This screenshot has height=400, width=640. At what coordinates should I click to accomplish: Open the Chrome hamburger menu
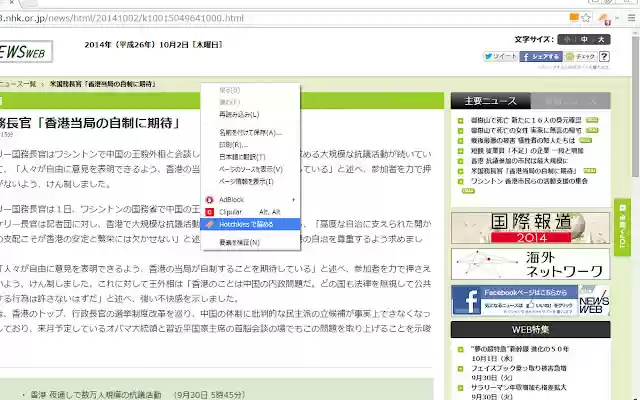[x=631, y=18]
